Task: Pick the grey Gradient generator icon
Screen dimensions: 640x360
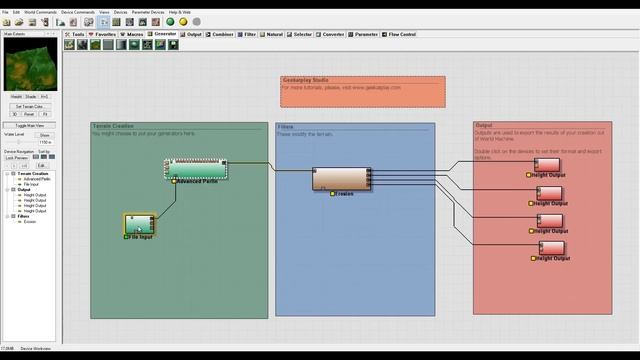Action: pyautogui.click(x=121, y=44)
